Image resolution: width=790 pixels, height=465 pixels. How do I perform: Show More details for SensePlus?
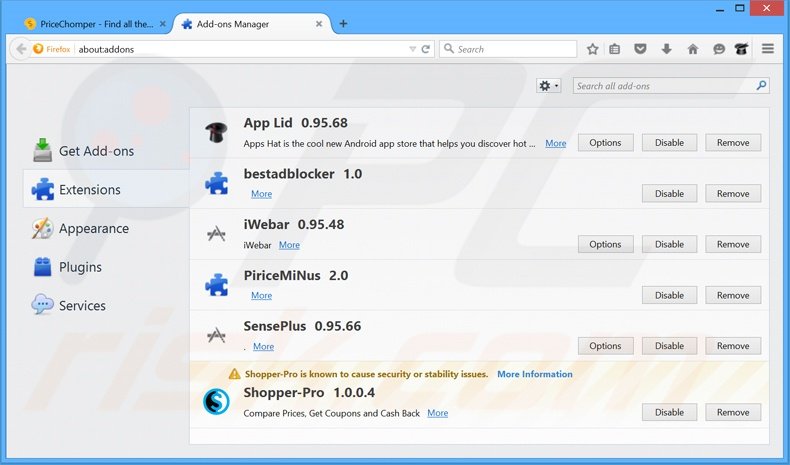coord(264,347)
